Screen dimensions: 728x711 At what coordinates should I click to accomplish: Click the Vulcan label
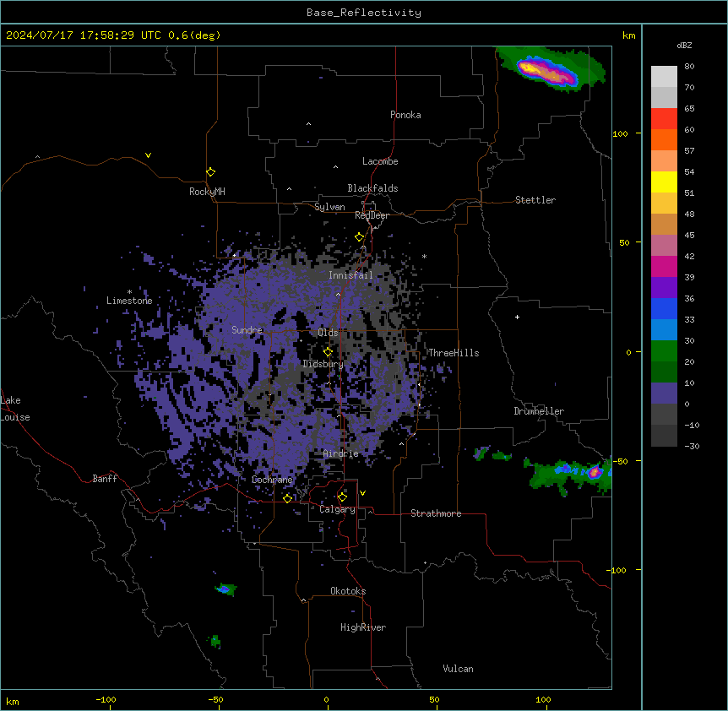click(x=459, y=669)
